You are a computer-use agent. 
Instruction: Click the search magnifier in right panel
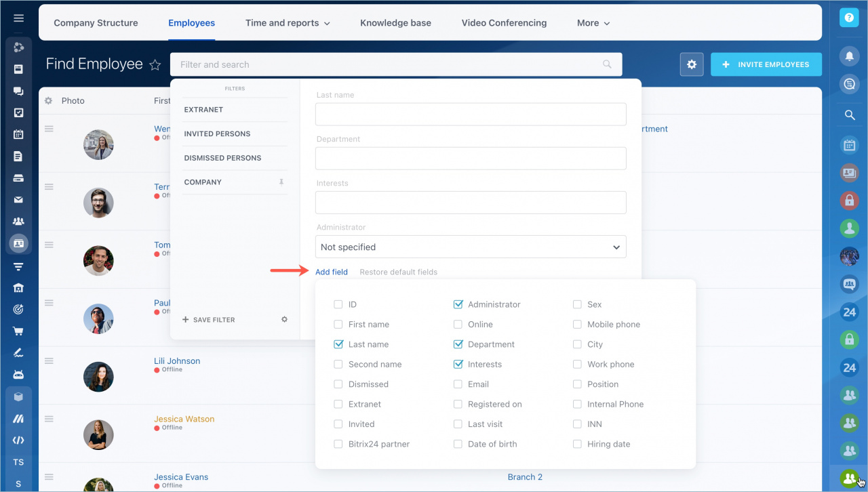click(x=849, y=115)
